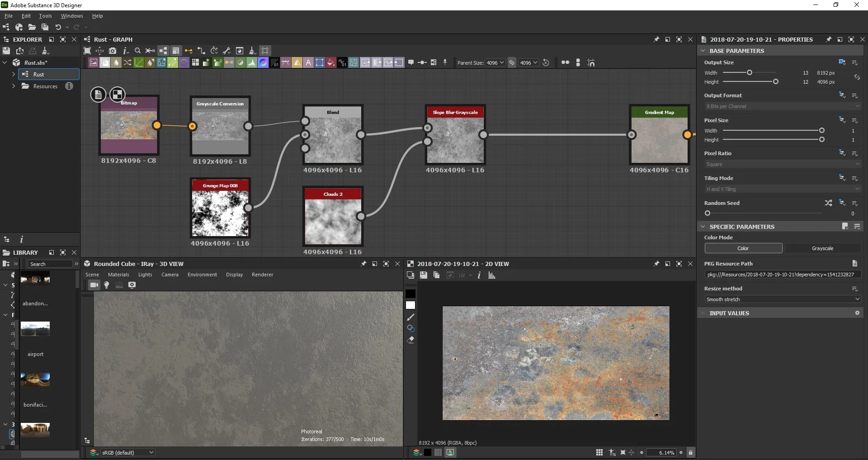Click the light bulb icon in 3D view
Screen dimensions: 868x460
click(107, 285)
